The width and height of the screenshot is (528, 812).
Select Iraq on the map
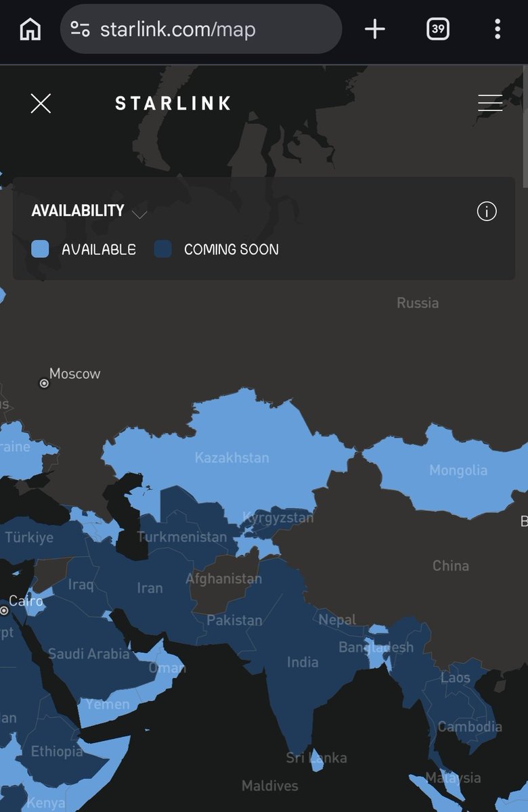click(x=81, y=584)
